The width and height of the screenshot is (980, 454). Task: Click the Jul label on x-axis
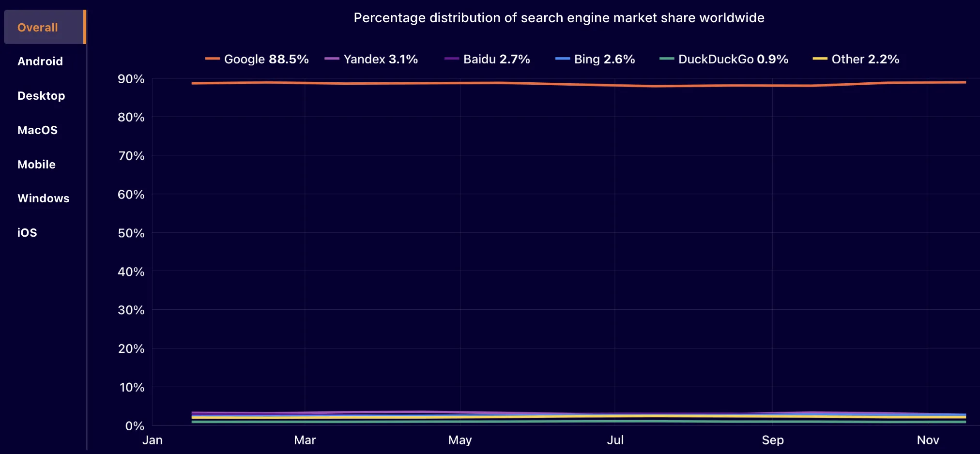click(615, 440)
